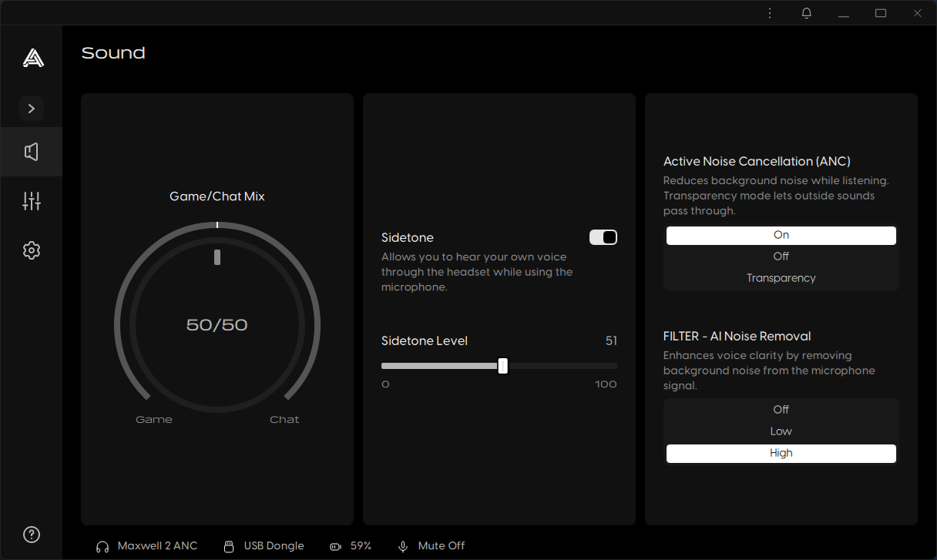Click the battery level icon

click(335, 546)
